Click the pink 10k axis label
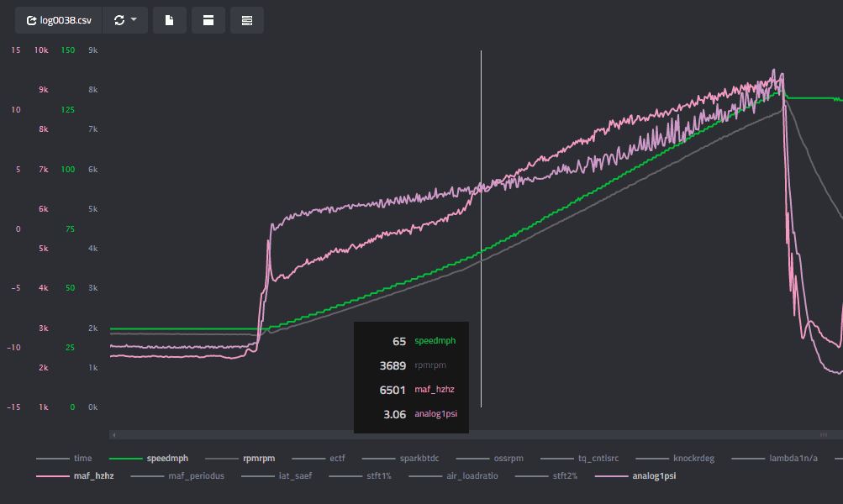 41,50
